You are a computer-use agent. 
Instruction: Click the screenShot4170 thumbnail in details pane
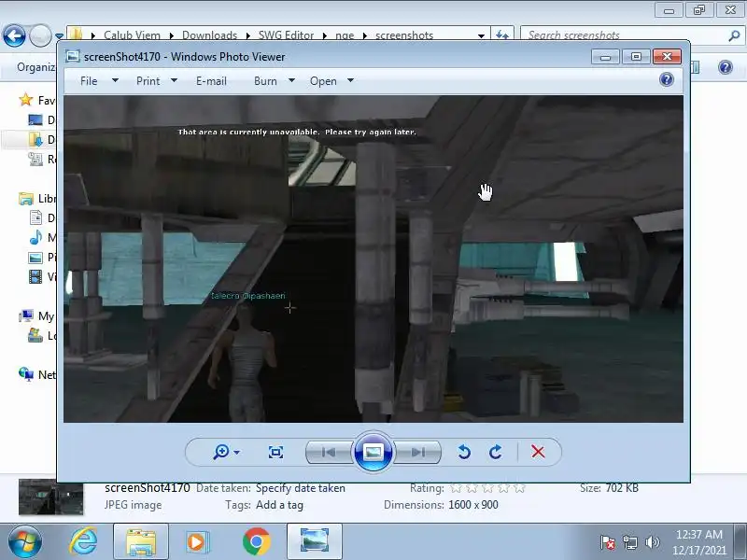point(51,497)
